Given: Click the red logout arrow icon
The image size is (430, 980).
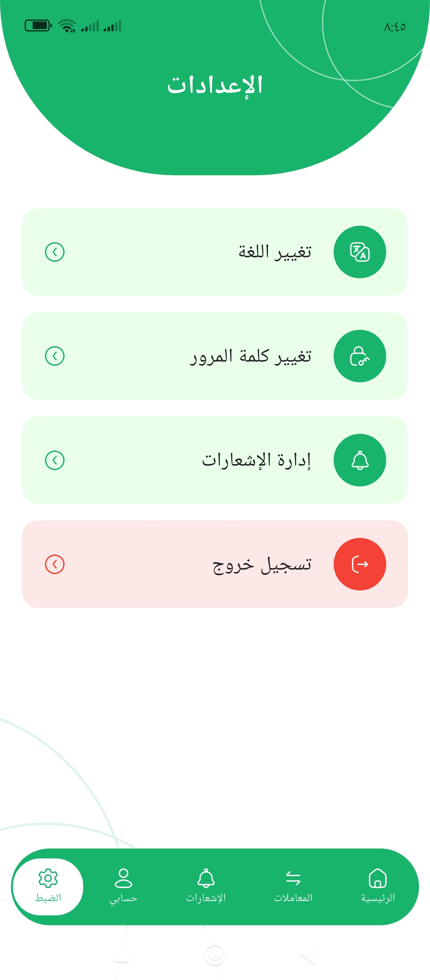Looking at the screenshot, I should [360, 564].
